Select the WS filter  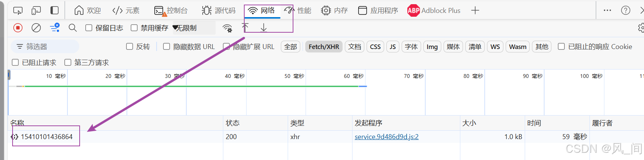pyautogui.click(x=495, y=46)
